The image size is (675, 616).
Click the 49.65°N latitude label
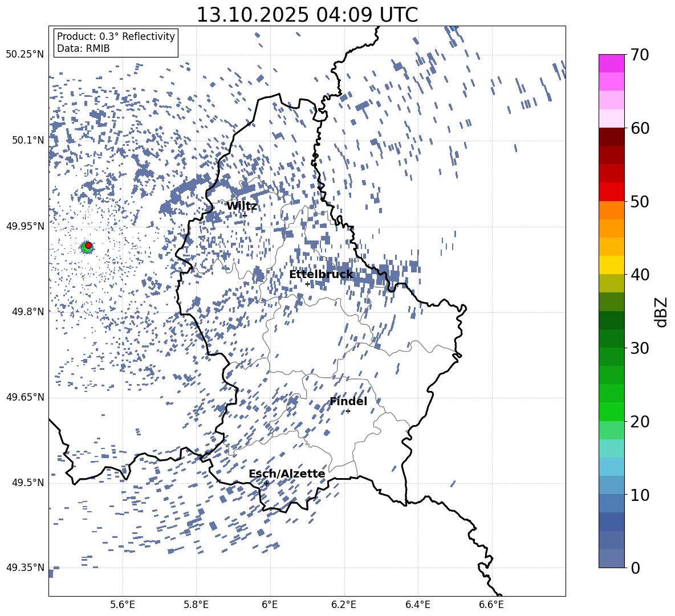point(25,397)
